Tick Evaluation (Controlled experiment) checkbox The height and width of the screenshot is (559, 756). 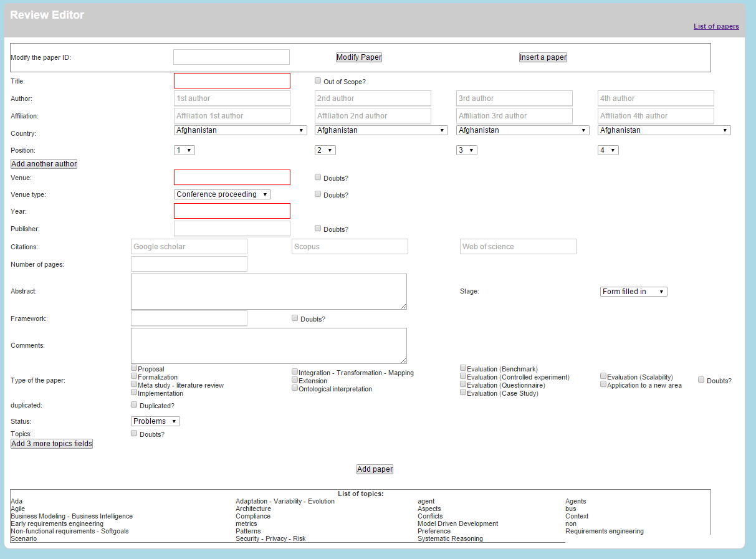click(463, 376)
